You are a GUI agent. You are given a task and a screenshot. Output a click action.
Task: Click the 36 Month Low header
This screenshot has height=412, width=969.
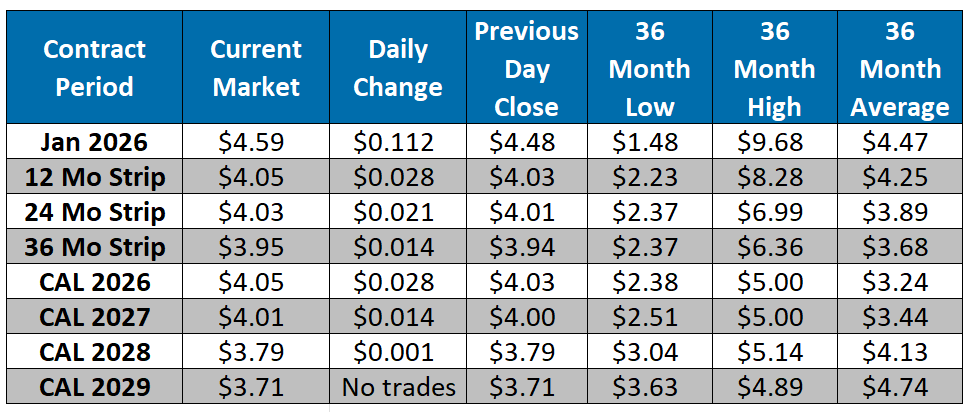point(649,68)
